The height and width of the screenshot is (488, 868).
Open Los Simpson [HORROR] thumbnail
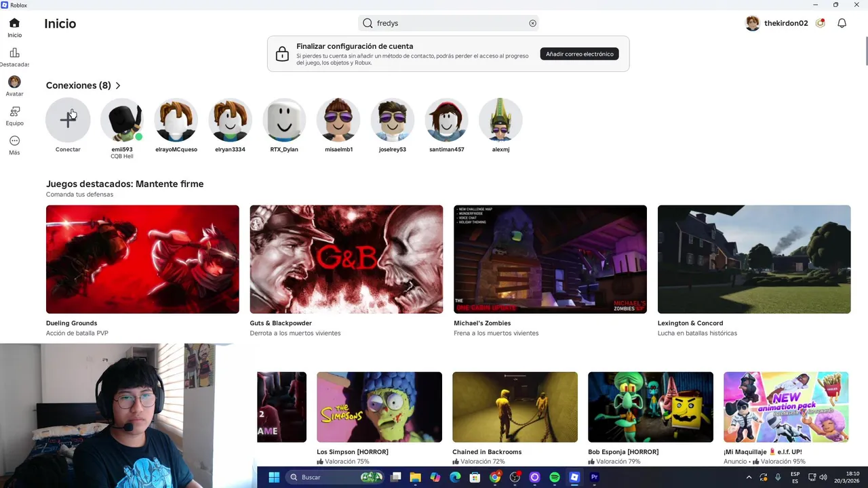tap(379, 407)
